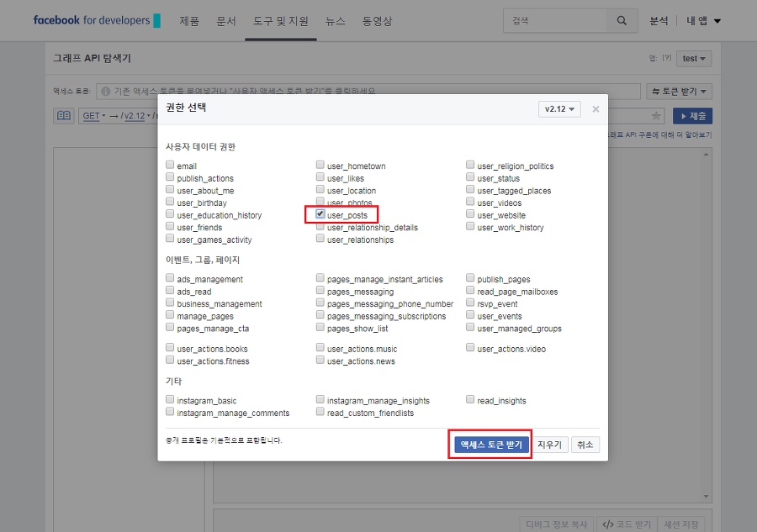
Task: Click the 세션 저장 button
Action: click(681, 524)
